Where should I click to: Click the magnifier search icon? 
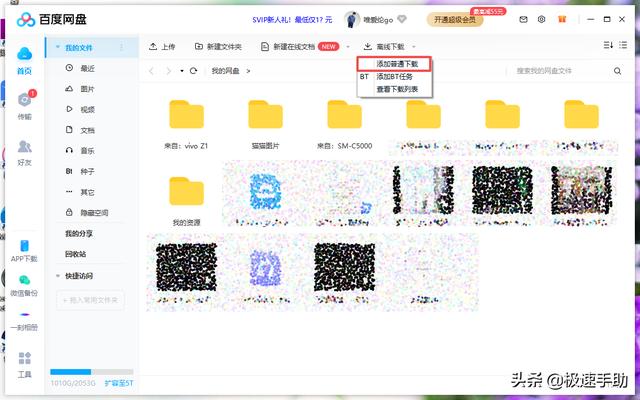pos(617,71)
